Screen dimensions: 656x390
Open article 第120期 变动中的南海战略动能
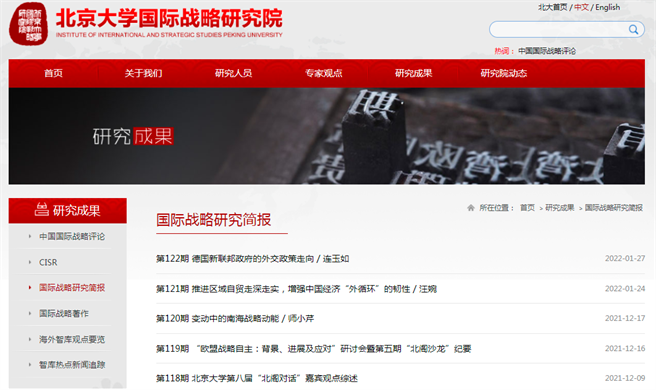pos(235,318)
